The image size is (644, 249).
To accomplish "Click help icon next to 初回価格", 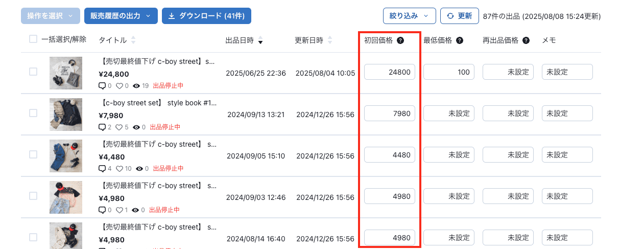I will pos(400,40).
